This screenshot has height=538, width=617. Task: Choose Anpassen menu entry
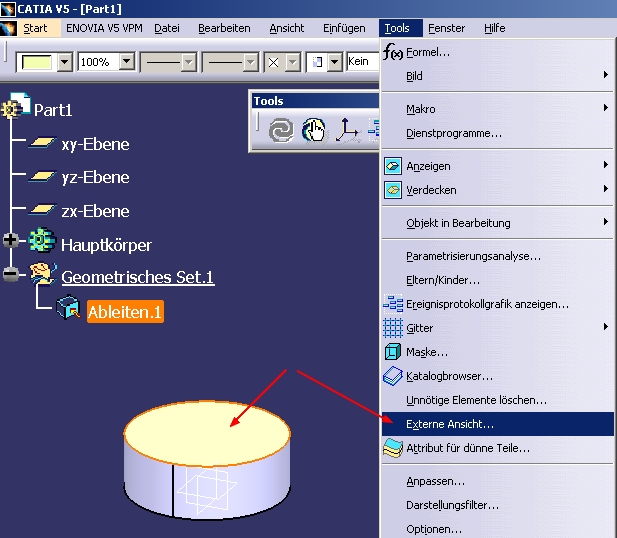pos(497,481)
